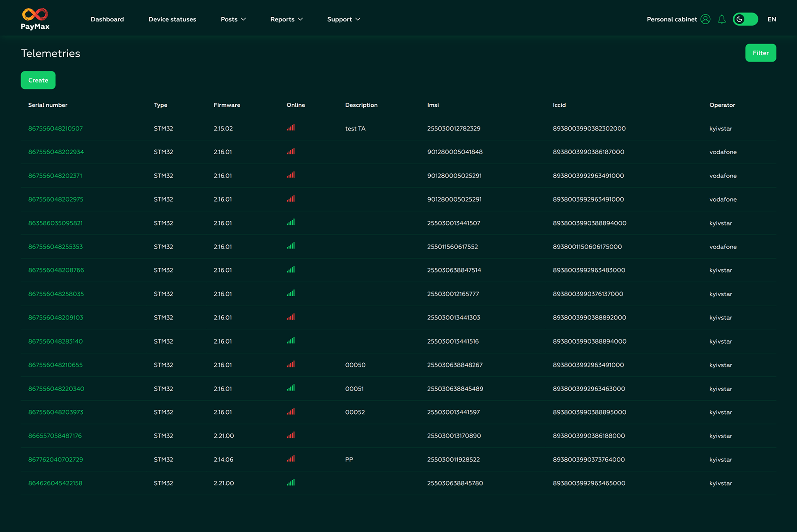Viewport: 797px width, 532px height.
Task: Open device 863586035095821 link
Action: [55, 223]
